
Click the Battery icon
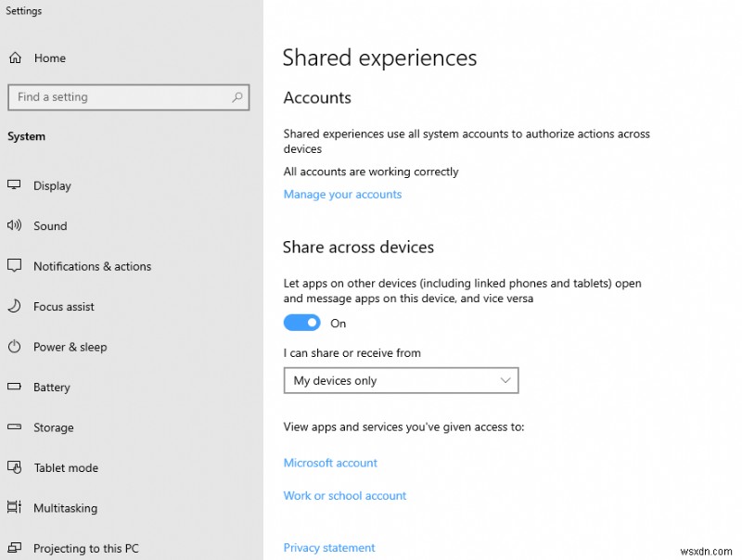pyautogui.click(x=15, y=388)
